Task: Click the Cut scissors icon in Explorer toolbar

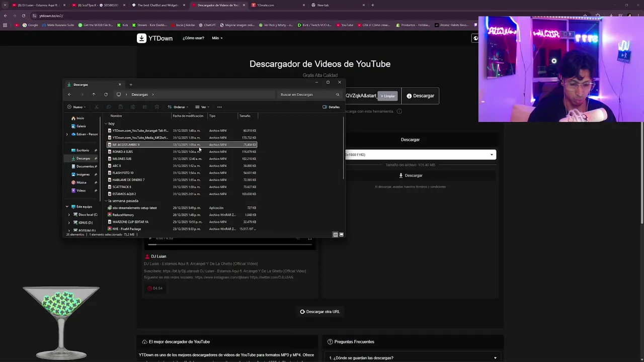Action: (97, 107)
